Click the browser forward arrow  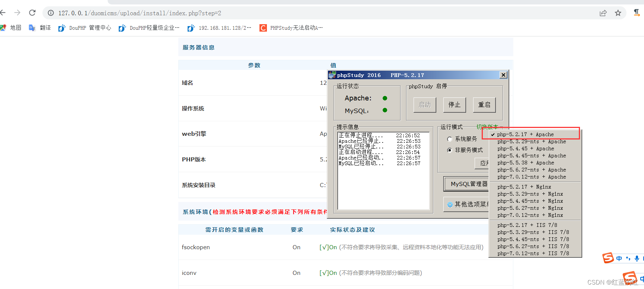pyautogui.click(x=17, y=13)
